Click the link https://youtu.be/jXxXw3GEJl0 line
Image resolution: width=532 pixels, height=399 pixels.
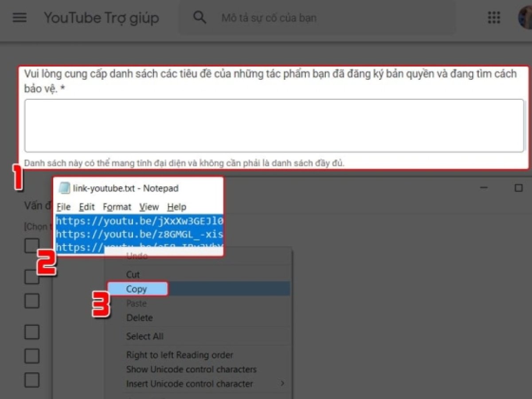click(139, 221)
